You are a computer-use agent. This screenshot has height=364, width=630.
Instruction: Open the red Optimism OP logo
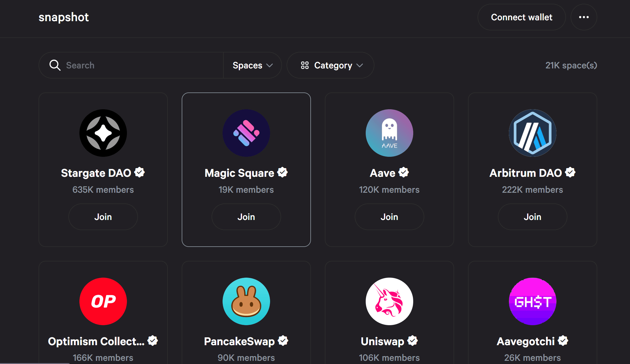click(x=103, y=301)
